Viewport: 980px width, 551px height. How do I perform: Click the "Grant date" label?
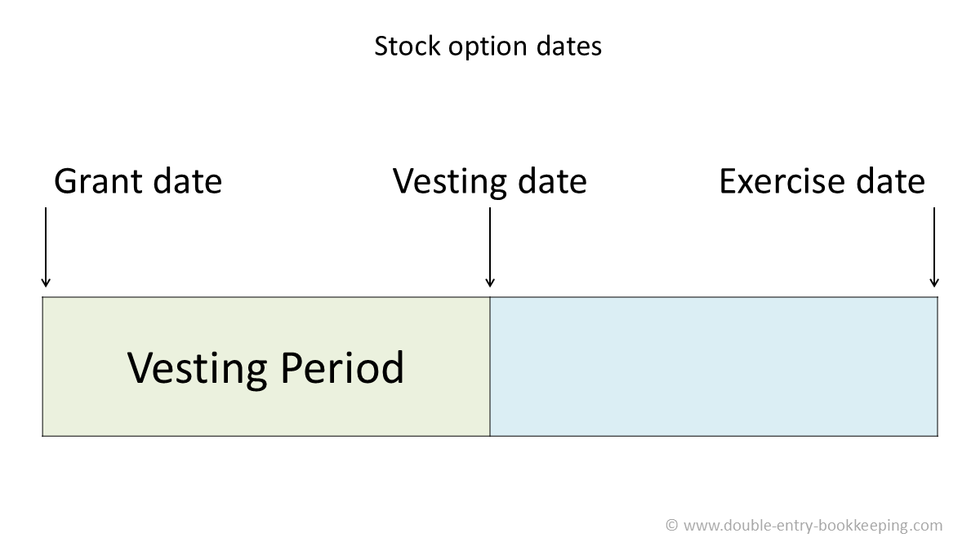(x=138, y=181)
